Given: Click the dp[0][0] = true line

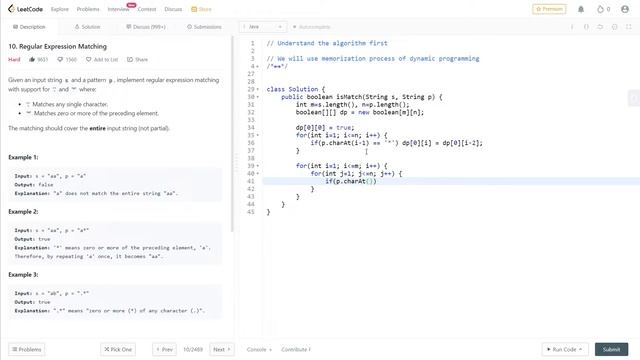Looking at the screenshot, I should tap(325, 128).
